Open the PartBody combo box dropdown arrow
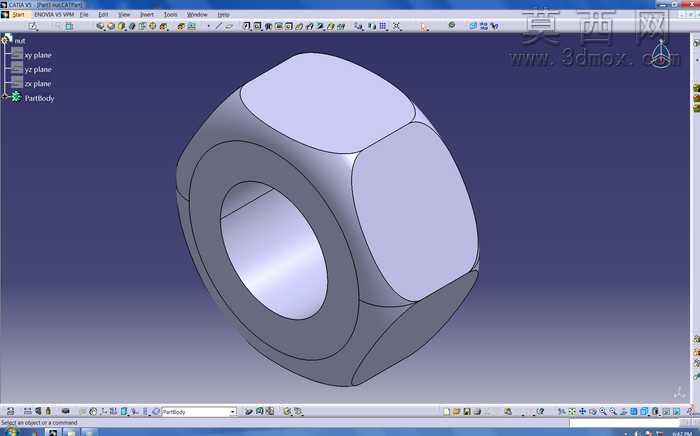Viewport: 700px width, 436px height. coord(233,412)
